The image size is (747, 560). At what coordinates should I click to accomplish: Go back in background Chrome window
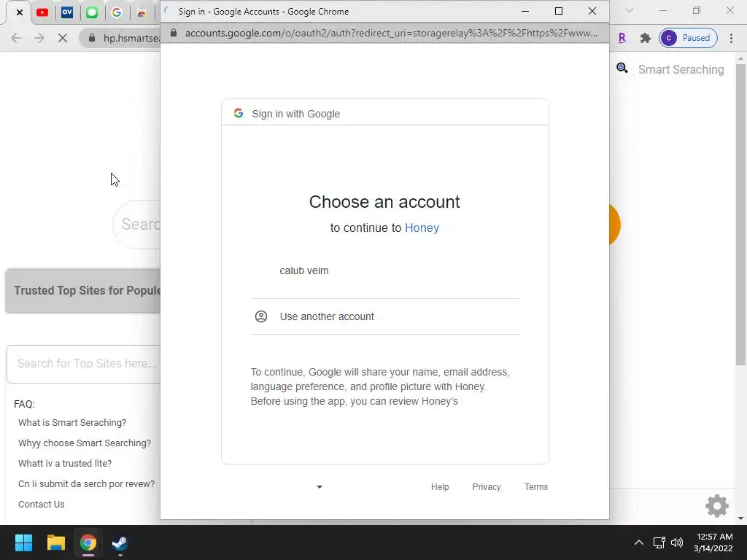coord(16,38)
